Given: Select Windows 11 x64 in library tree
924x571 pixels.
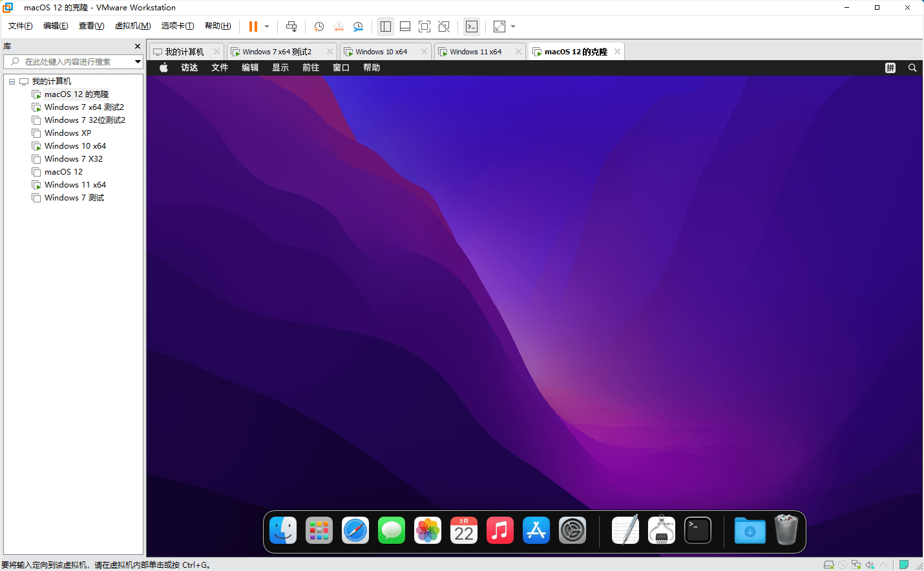Looking at the screenshot, I should pyautogui.click(x=75, y=185).
